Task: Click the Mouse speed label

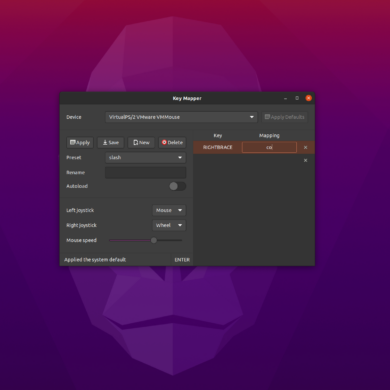Action: pyautogui.click(x=81, y=240)
